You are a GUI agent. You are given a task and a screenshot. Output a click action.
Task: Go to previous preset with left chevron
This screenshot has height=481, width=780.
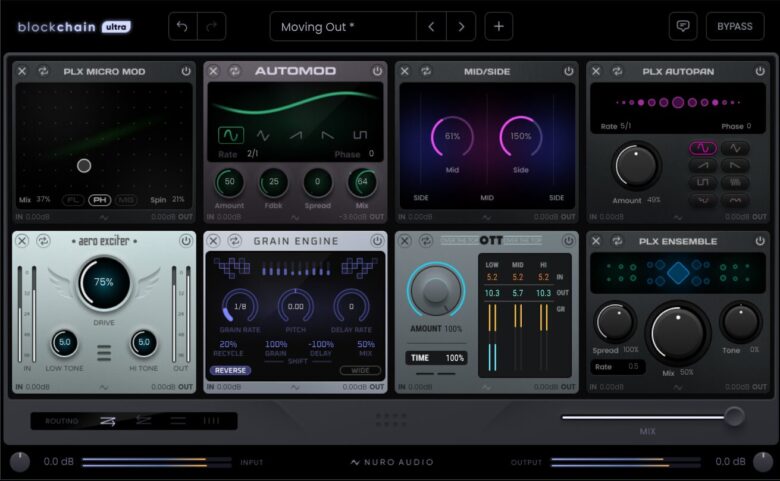click(x=431, y=27)
